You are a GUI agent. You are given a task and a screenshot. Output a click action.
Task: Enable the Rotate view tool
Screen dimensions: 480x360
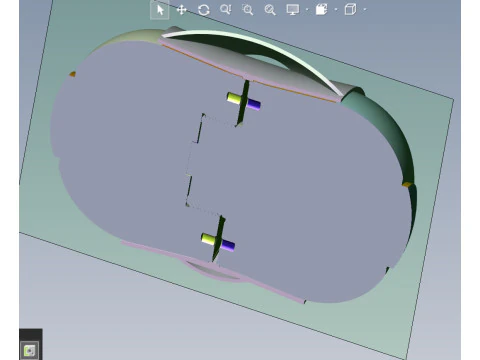[204, 10]
